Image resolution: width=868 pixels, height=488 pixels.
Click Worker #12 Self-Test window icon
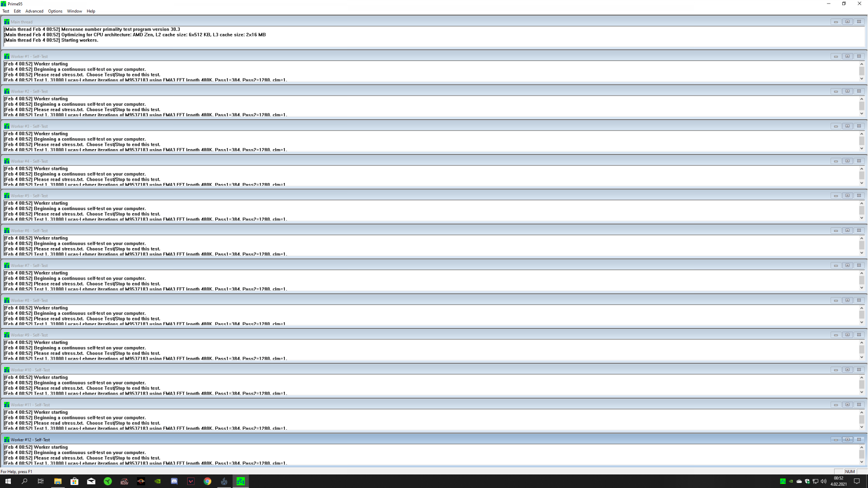pyautogui.click(x=7, y=440)
